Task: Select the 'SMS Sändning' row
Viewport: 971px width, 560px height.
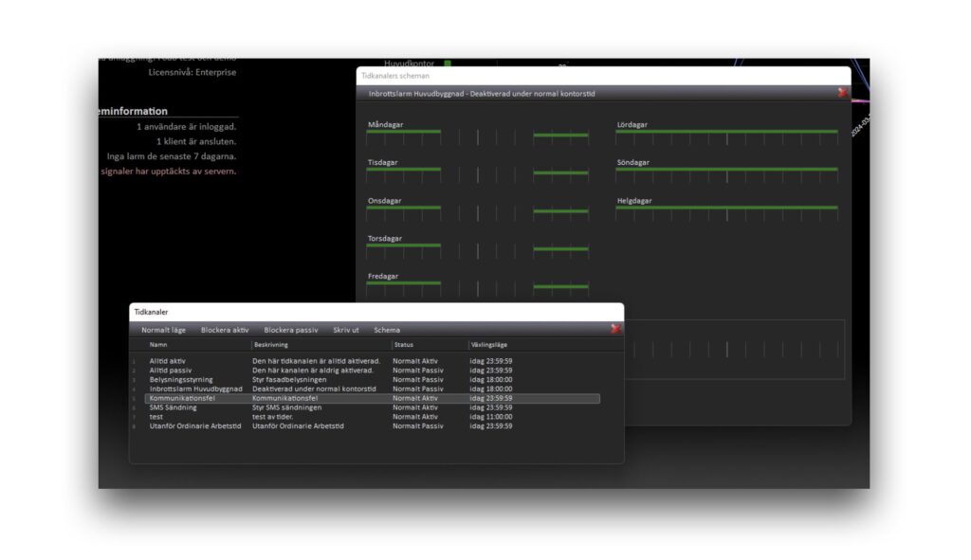Action: click(372, 407)
